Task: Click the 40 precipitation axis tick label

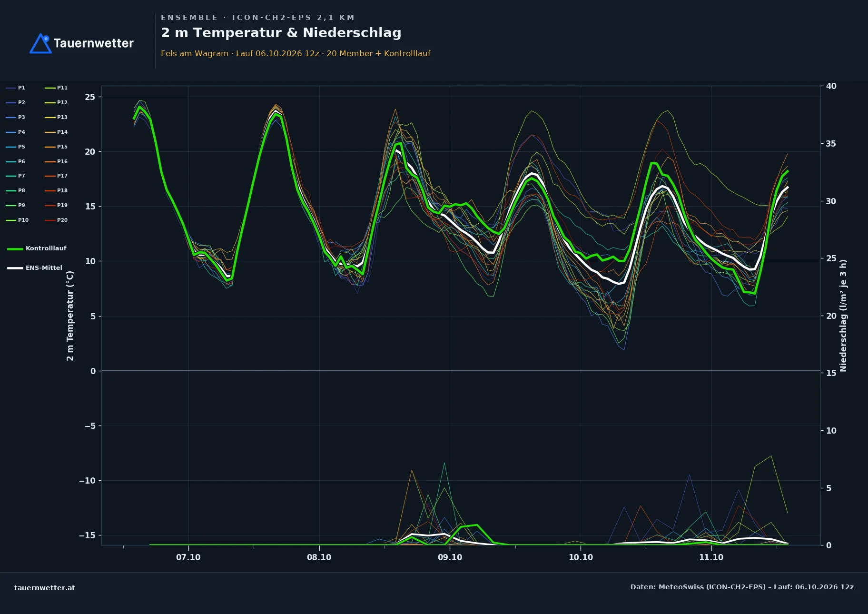Action: 831,86
